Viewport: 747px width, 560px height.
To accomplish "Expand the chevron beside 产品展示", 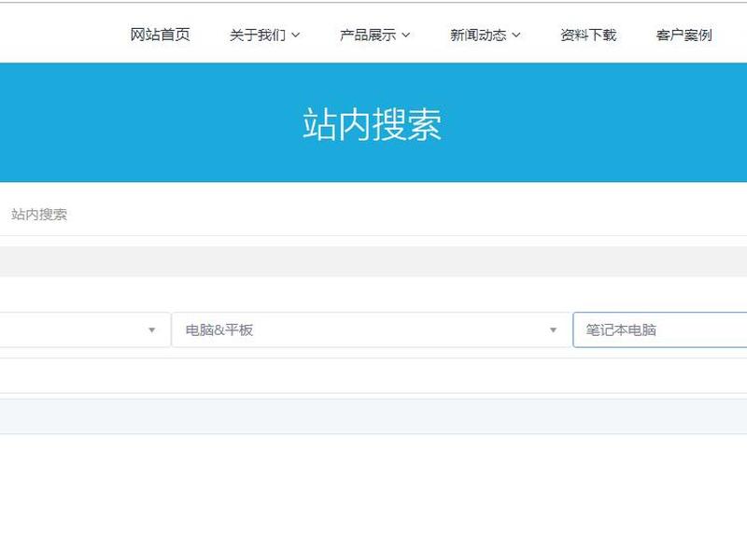I will coord(405,35).
